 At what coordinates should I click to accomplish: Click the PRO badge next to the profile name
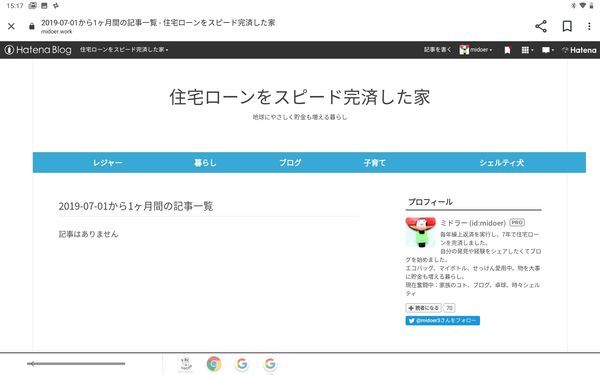[517, 222]
